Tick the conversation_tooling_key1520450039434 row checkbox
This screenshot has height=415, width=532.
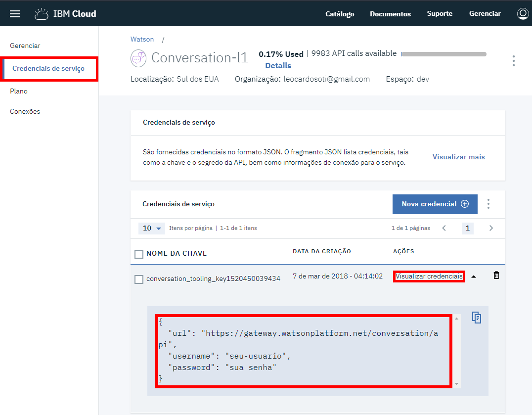pyautogui.click(x=139, y=279)
